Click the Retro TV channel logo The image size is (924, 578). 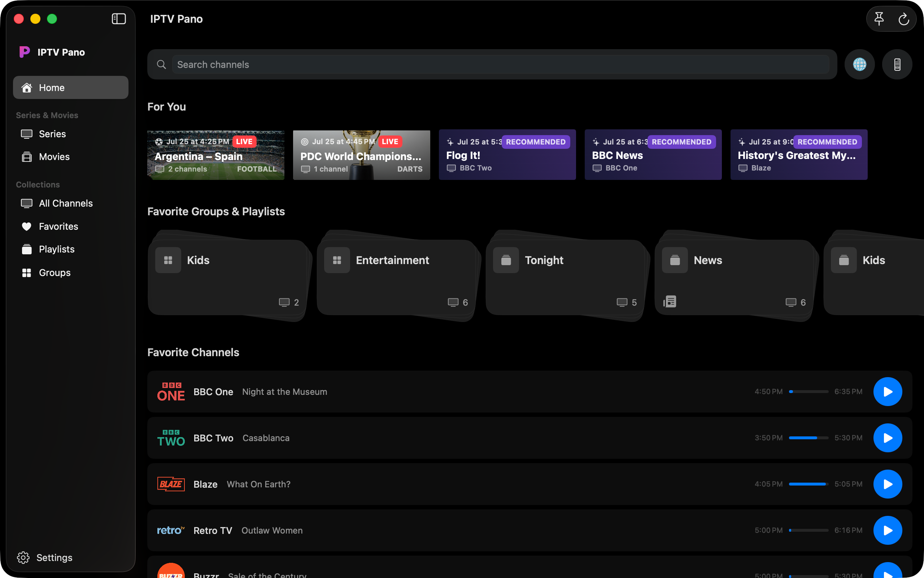pos(171,530)
